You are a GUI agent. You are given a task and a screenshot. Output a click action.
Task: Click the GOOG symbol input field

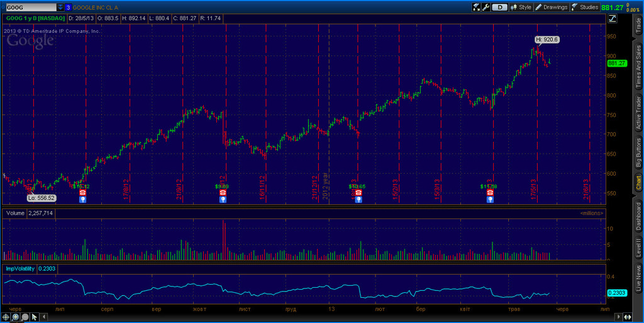click(x=31, y=8)
